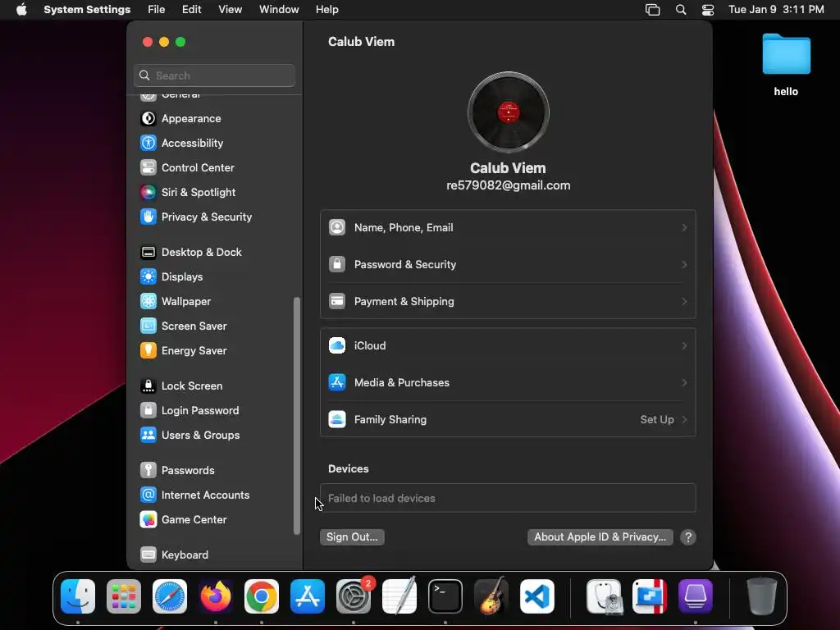The image size is (840, 630).
Task: Open the Apple menu
Action: (21, 10)
